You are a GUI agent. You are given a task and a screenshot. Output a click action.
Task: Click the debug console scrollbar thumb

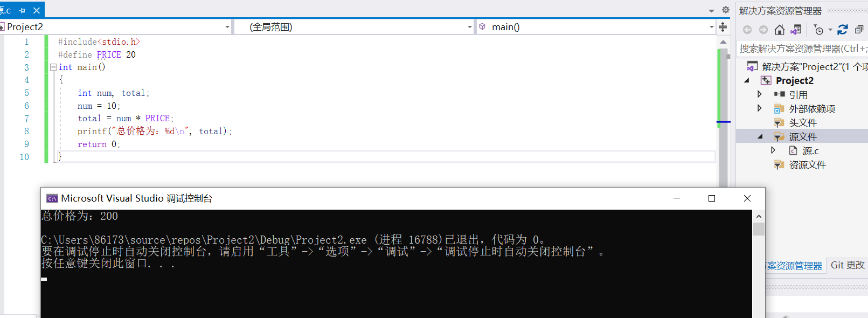click(x=759, y=229)
